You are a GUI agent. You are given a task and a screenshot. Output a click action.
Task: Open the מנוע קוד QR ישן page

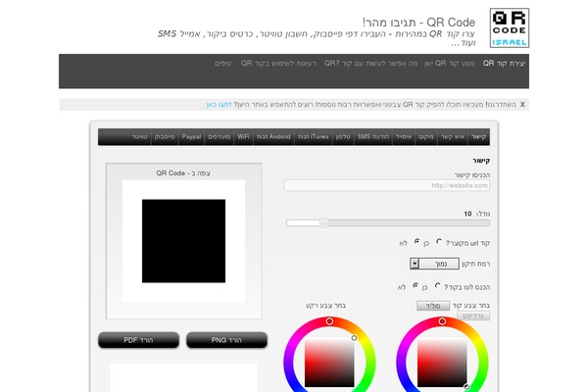click(449, 63)
